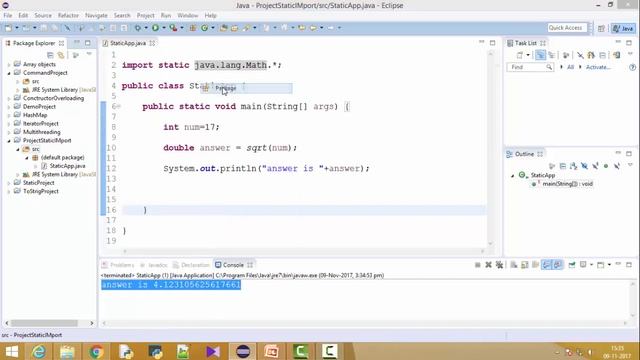Open the File menu
Screen dimensions: 640x360
(8, 16)
